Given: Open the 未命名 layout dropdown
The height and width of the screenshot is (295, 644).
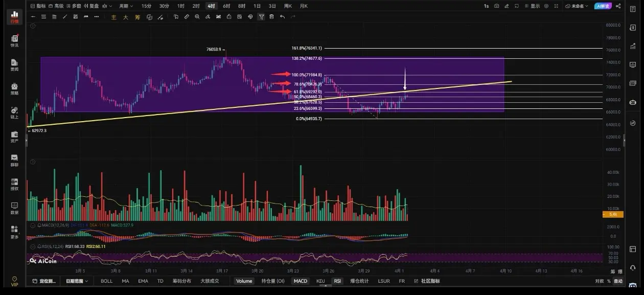Looking at the screenshot, I should pyautogui.click(x=577, y=6).
